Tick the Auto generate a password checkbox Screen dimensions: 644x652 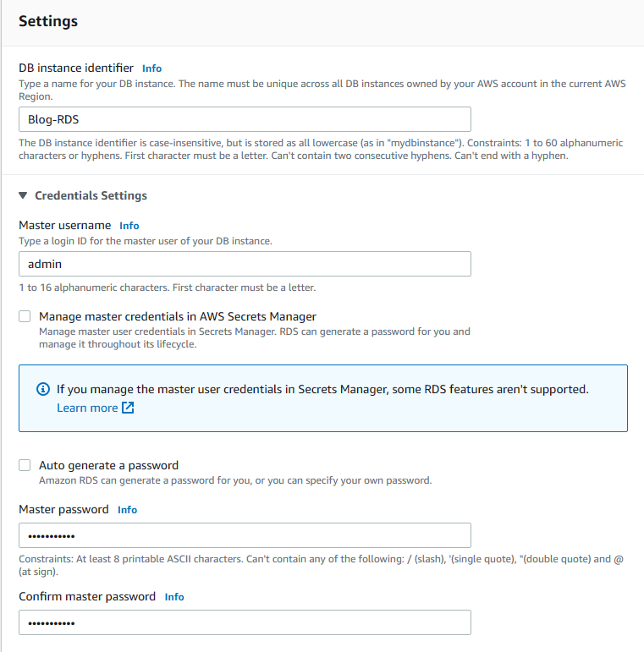25,465
